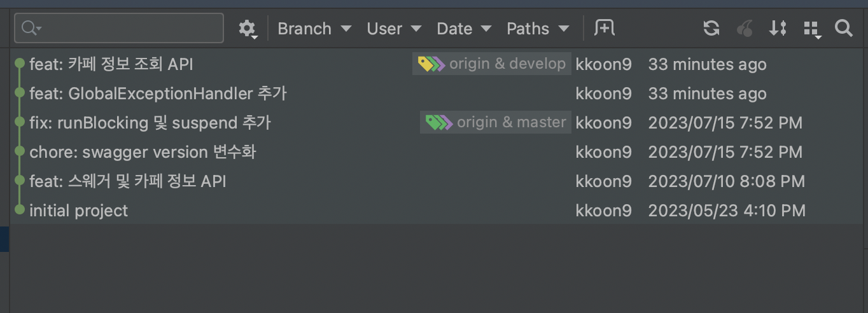Viewport: 868px width, 313px height.
Task: Click the origin & master branch tag icon
Action: pyautogui.click(x=439, y=122)
